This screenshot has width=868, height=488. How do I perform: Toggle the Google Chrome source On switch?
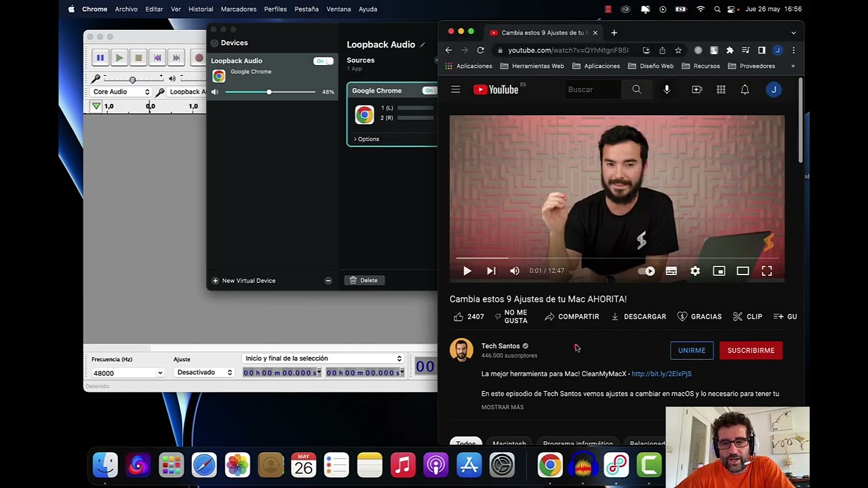point(429,91)
